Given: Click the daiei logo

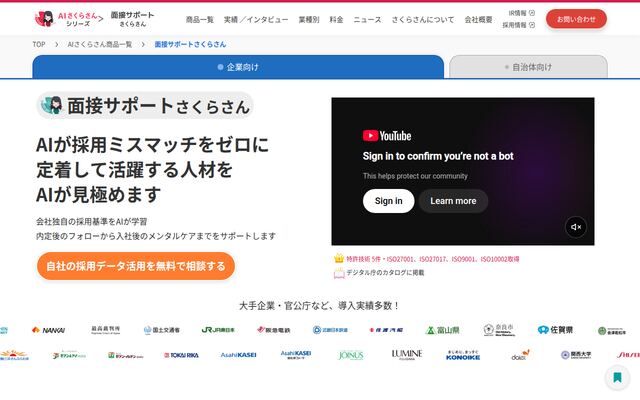Looking at the screenshot, I should pos(520,355).
